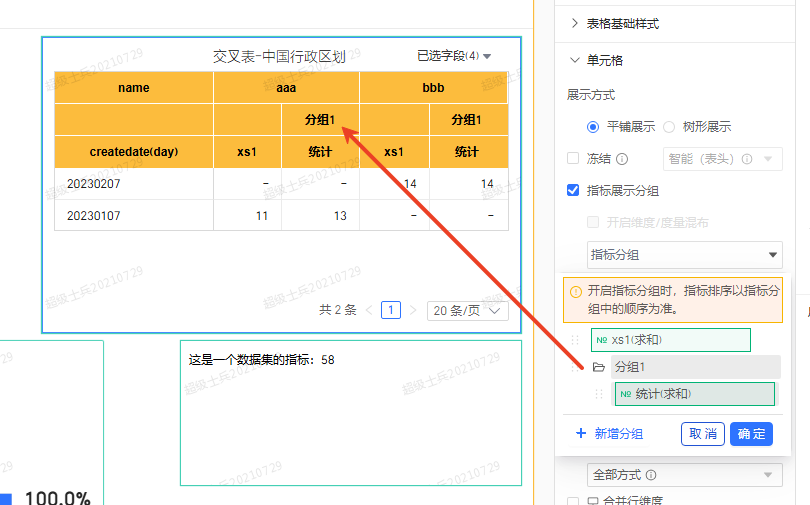Image resolution: width=810 pixels, height=505 pixels.
Task: Click drag handle beside xs1(求和)
Action: 575,341
